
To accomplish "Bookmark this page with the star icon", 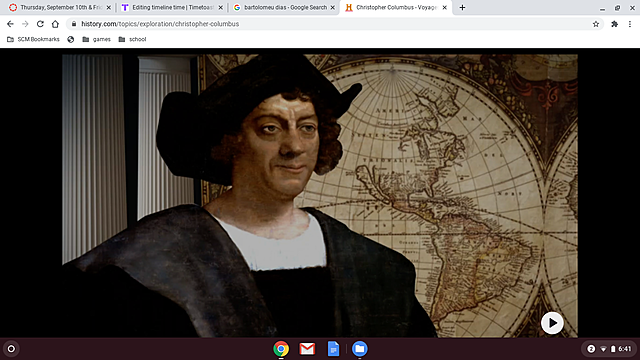I will 596,24.
